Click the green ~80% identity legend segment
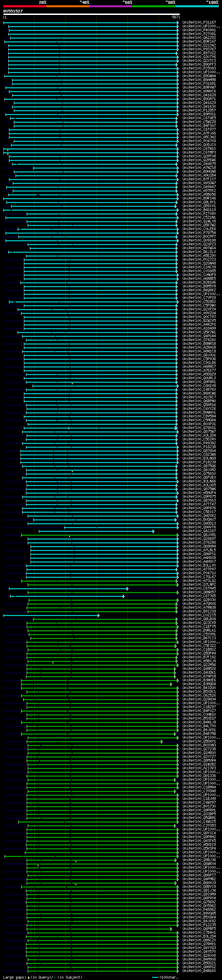The image size is (222, 980). pyautogui.click(x=154, y=6)
